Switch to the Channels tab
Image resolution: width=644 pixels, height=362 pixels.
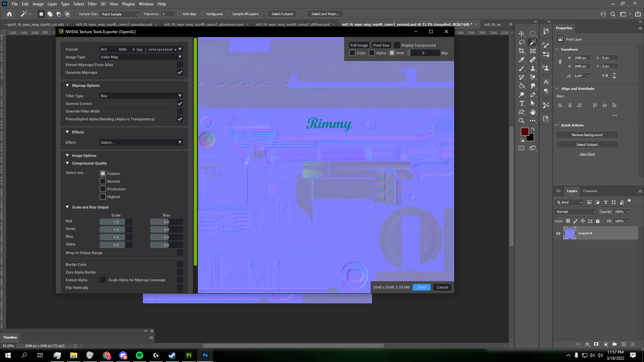coord(590,191)
